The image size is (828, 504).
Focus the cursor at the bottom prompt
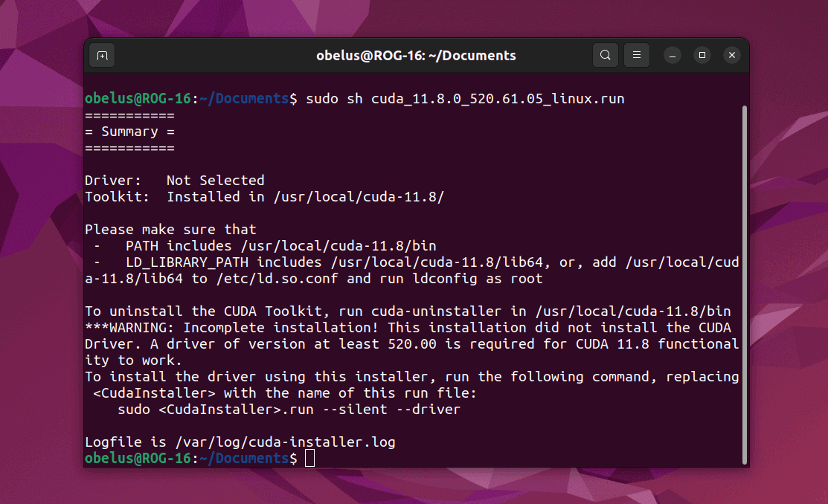pyautogui.click(x=309, y=458)
